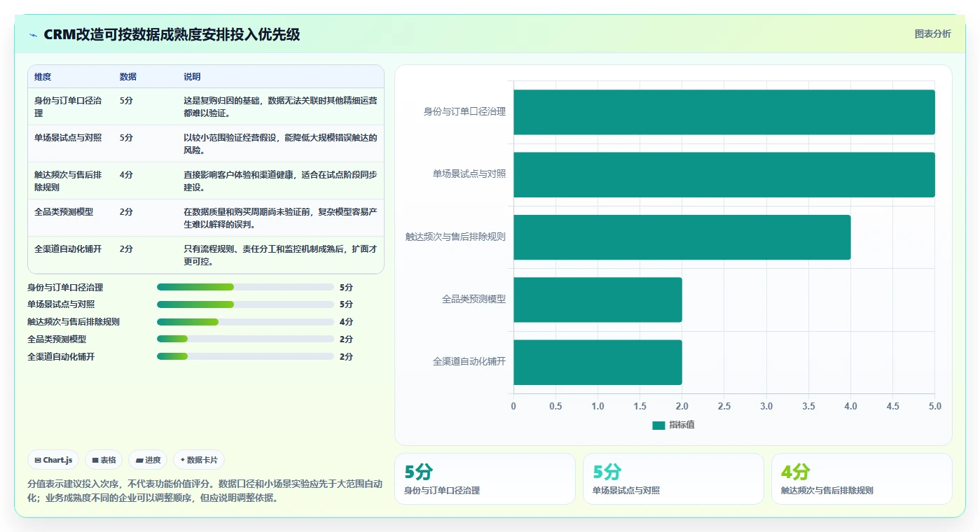This screenshot has width=980, height=532.
Task: Click the 全渠道自动化铺开 chart bar
Action: pyautogui.click(x=598, y=362)
